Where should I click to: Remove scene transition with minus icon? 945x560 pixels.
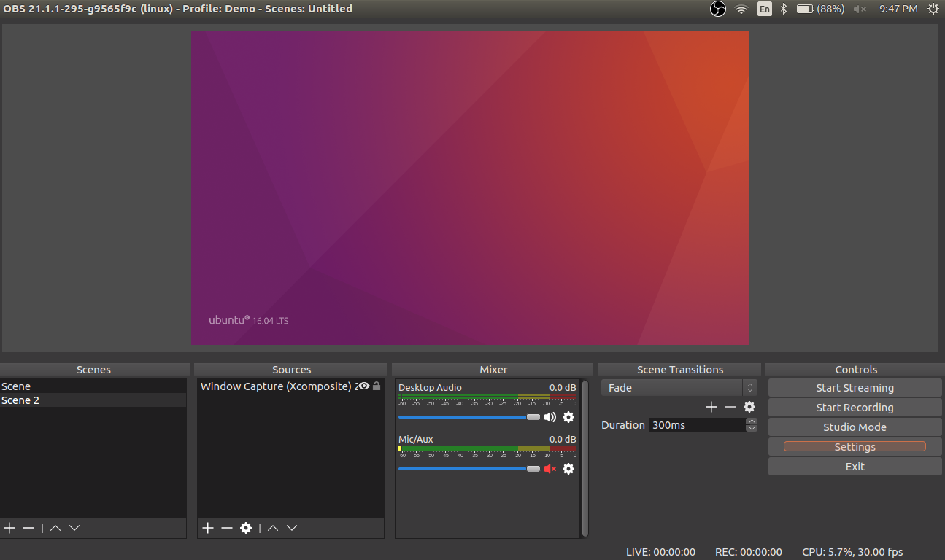[730, 407]
